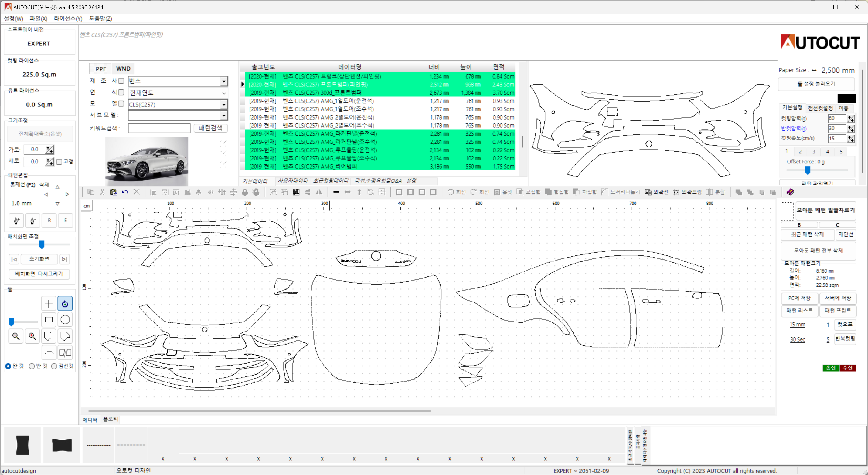Click 모아둔 패턴 전부 삭제 button
Viewport: 868px width, 475px height.
point(818,251)
